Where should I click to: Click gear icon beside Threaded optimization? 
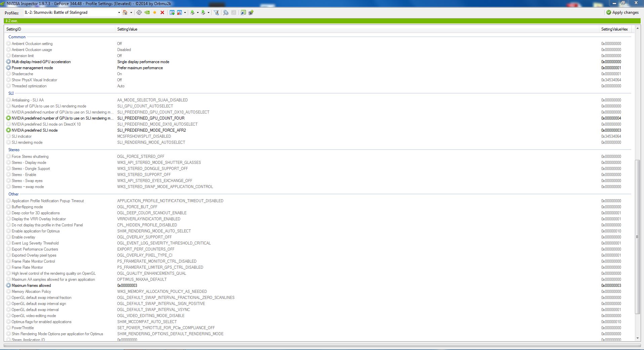point(8,86)
